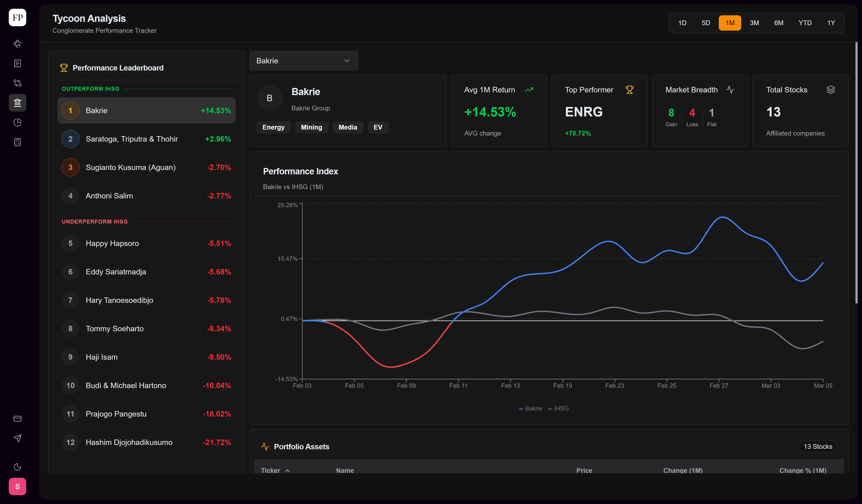Switch timeframe to YTD
This screenshot has height=504, width=862.
click(805, 23)
